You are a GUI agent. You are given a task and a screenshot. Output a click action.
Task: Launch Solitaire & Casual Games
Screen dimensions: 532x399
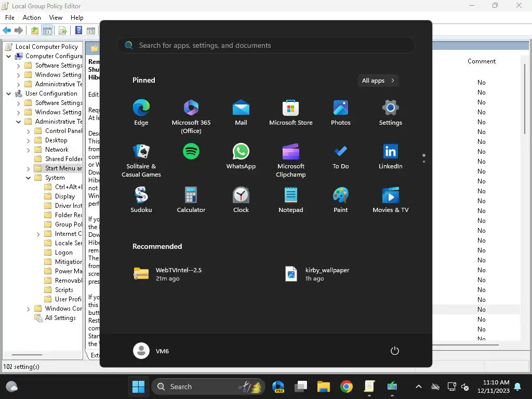point(141,161)
